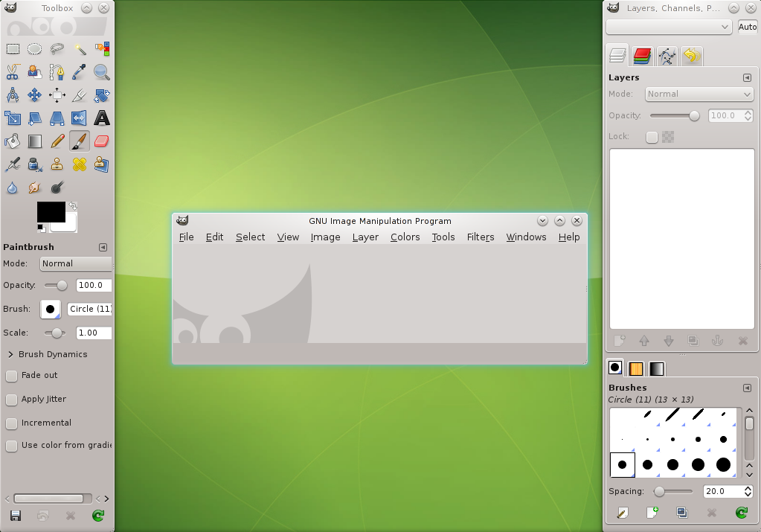Pick the Rotate tool
Viewport: 761px width, 532px height.
coord(102,95)
